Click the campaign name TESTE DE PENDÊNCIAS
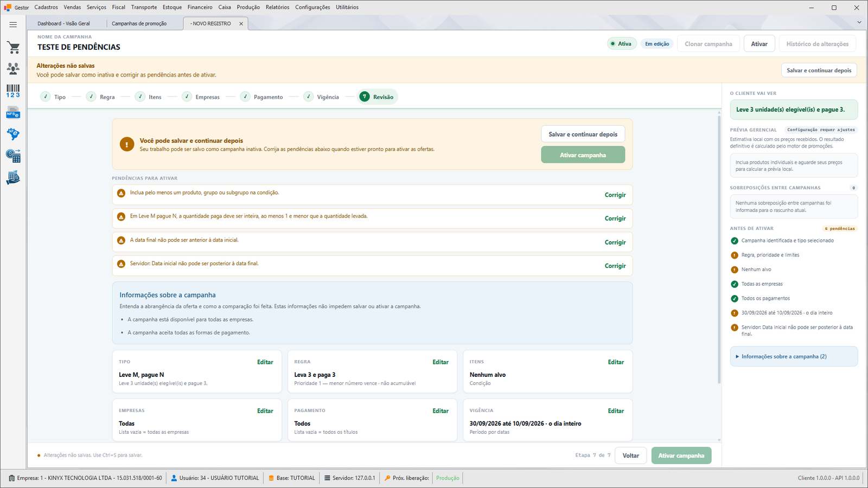 (79, 47)
